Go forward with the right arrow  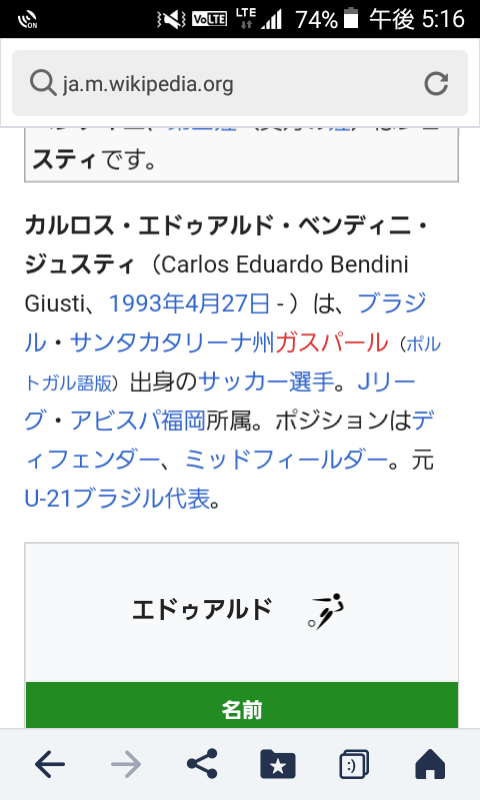[125, 764]
